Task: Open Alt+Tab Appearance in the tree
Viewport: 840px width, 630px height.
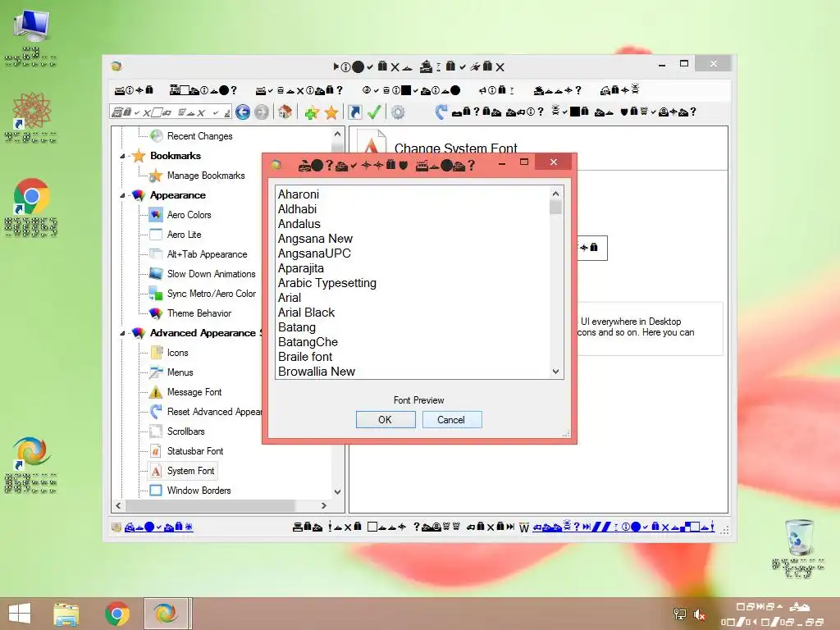Action: 207,254
